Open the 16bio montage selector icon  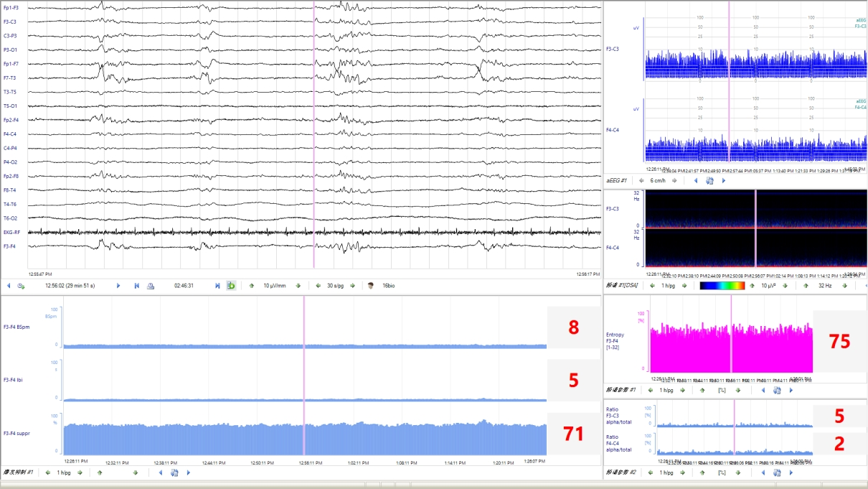[x=371, y=285]
